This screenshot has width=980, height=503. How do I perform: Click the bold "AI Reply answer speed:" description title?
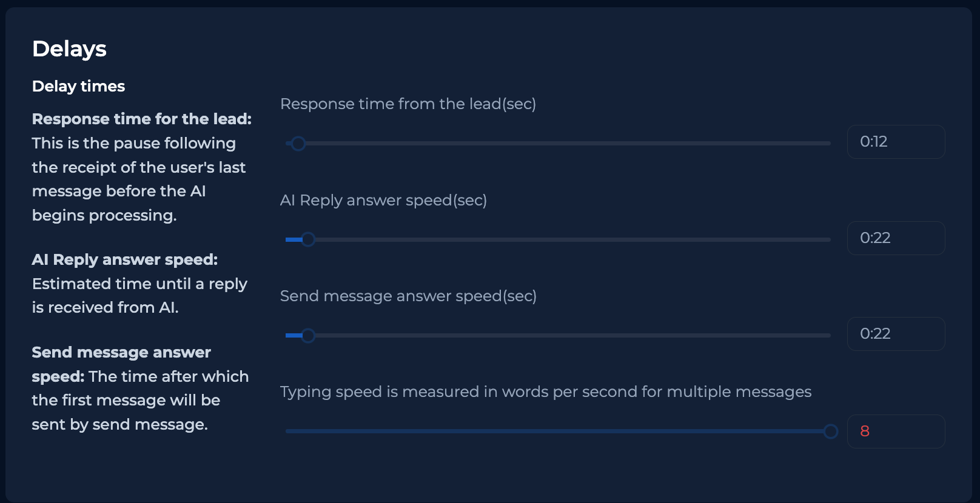coord(124,259)
